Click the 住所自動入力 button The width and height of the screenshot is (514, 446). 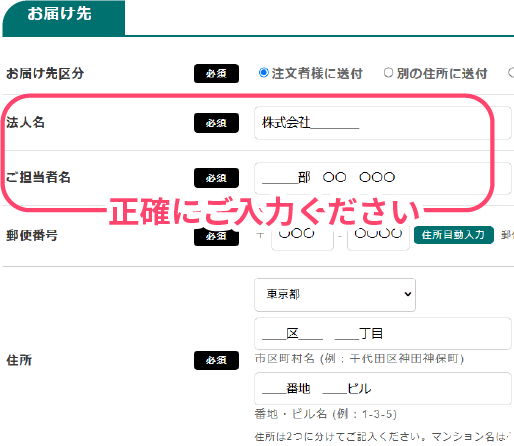coord(453,235)
